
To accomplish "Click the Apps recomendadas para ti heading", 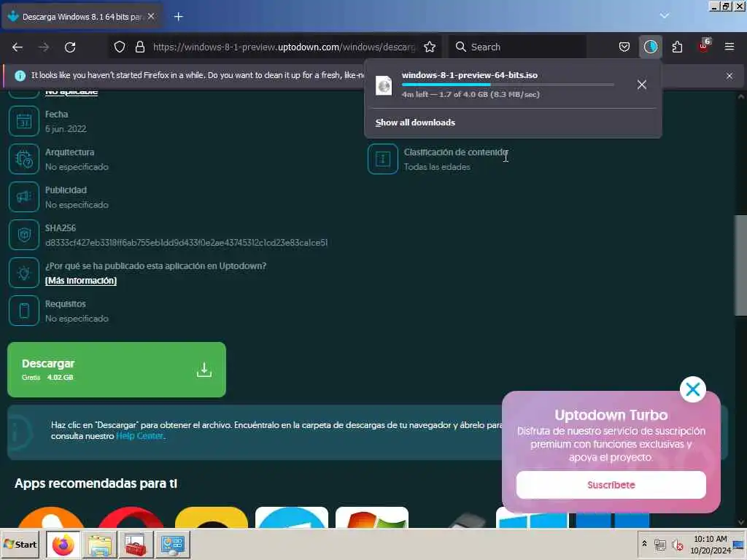I will [x=96, y=483].
